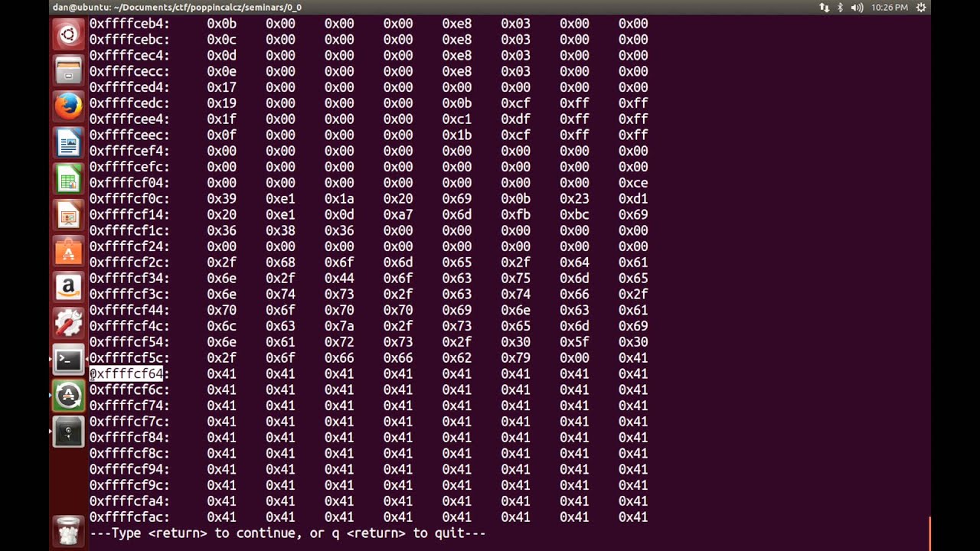Open LibreOffice Calc from launcher
Image resolution: width=980 pixels, height=551 pixels.
(68, 179)
